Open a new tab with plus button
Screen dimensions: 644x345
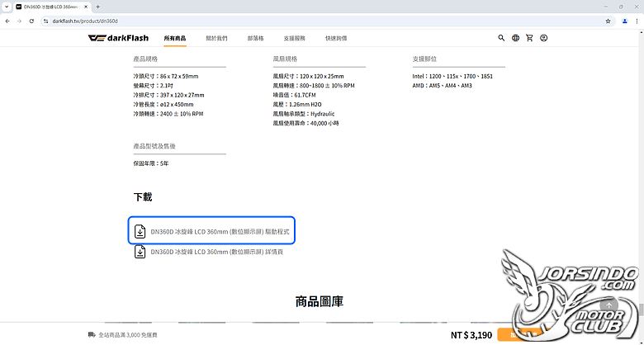point(97,7)
